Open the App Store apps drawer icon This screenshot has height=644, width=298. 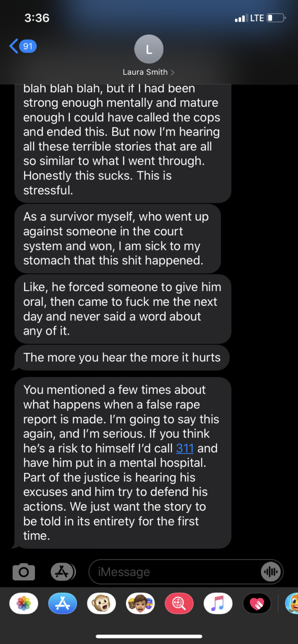click(x=63, y=572)
